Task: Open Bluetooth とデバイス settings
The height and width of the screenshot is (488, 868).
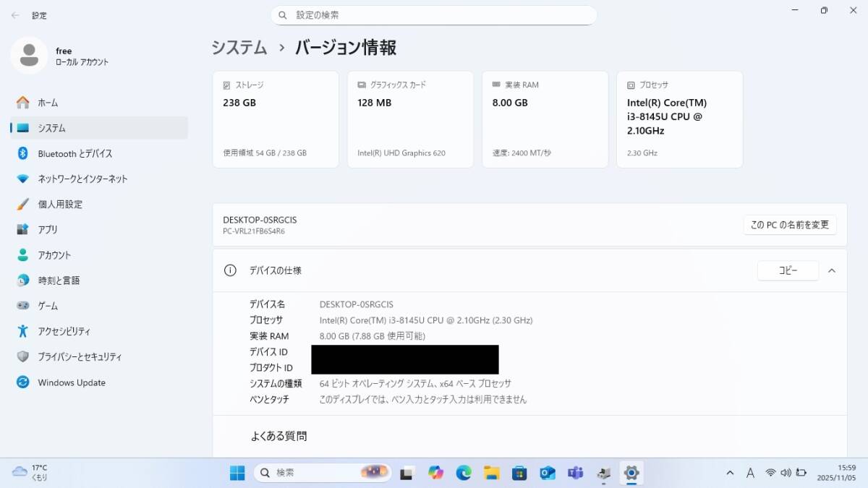Action: 98,153
